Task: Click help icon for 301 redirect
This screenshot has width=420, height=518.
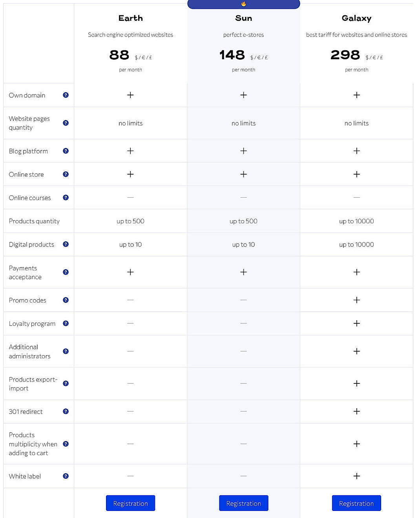Action: 66,411
